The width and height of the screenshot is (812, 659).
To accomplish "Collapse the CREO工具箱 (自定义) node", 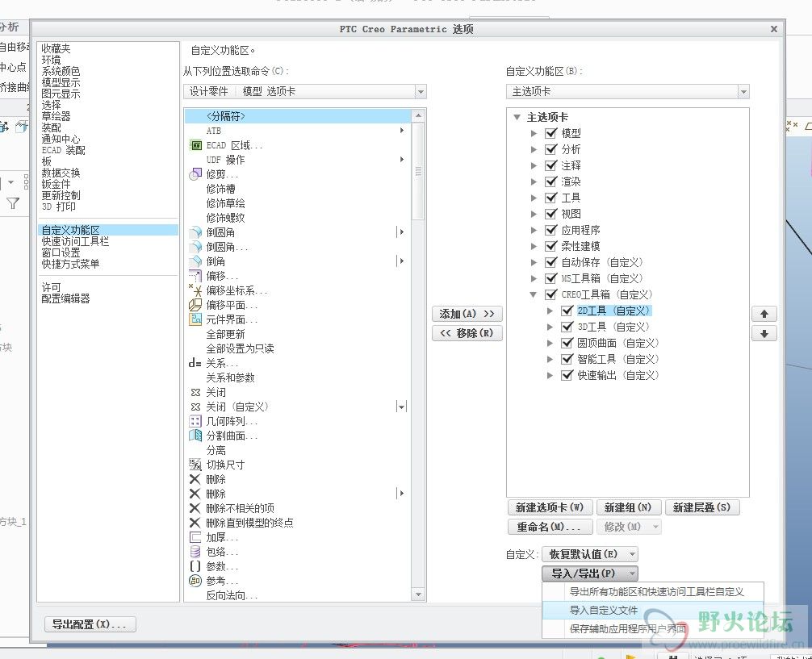I will click(x=533, y=294).
